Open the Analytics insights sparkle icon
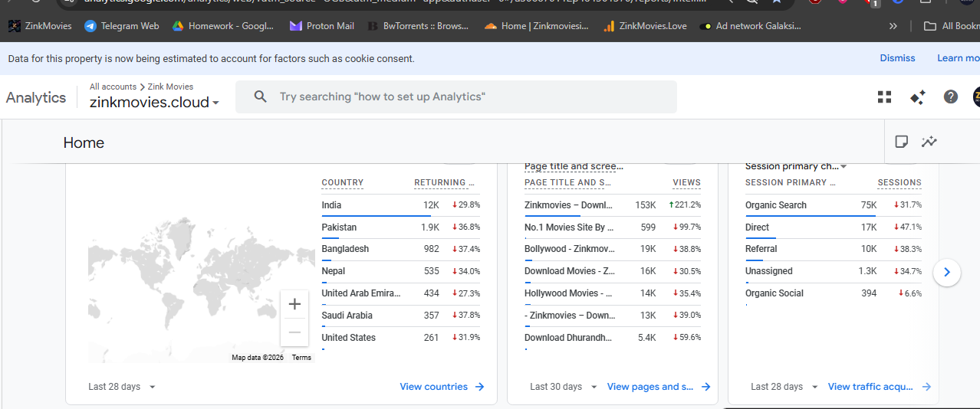 click(x=918, y=97)
